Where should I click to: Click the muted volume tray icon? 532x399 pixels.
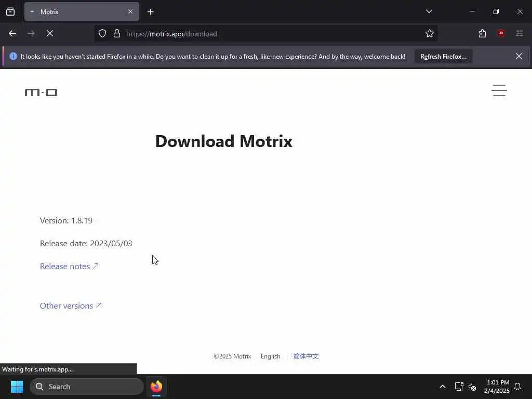[x=472, y=387]
